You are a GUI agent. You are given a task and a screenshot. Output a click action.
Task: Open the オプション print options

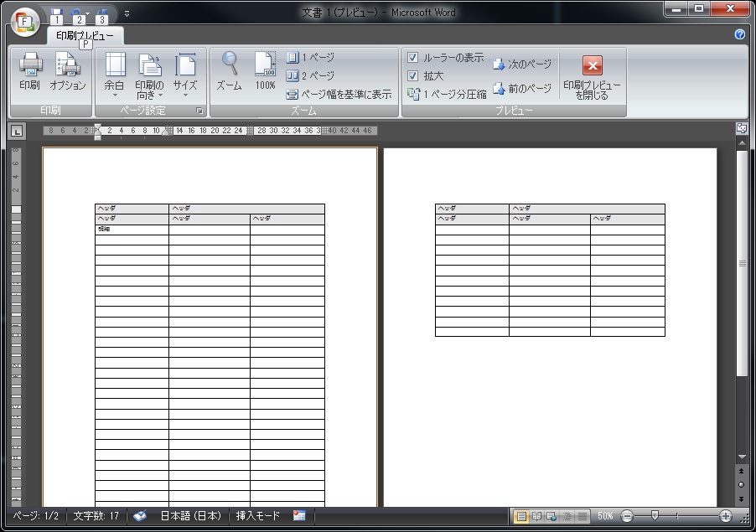(x=67, y=72)
